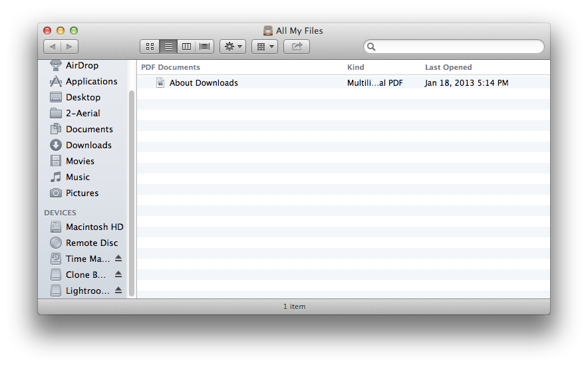The height and width of the screenshot is (367, 588).
Task: Click the Downloads arrow icon
Action: 56,145
